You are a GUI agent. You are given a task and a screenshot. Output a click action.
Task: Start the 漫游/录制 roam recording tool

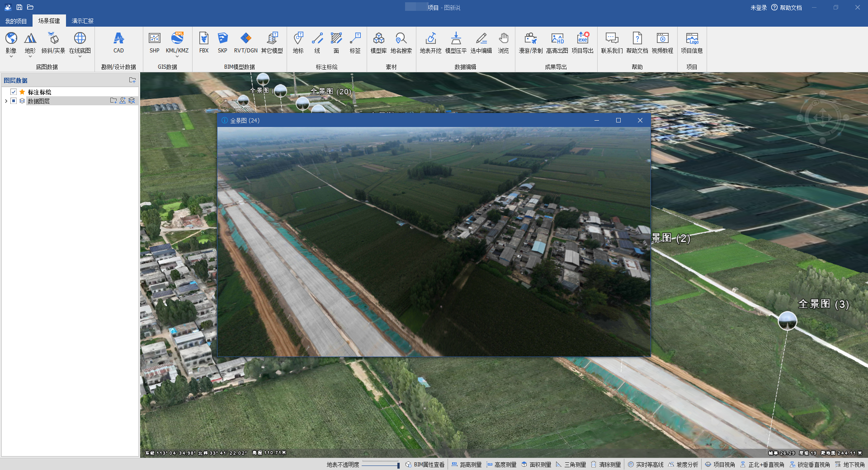(531, 42)
